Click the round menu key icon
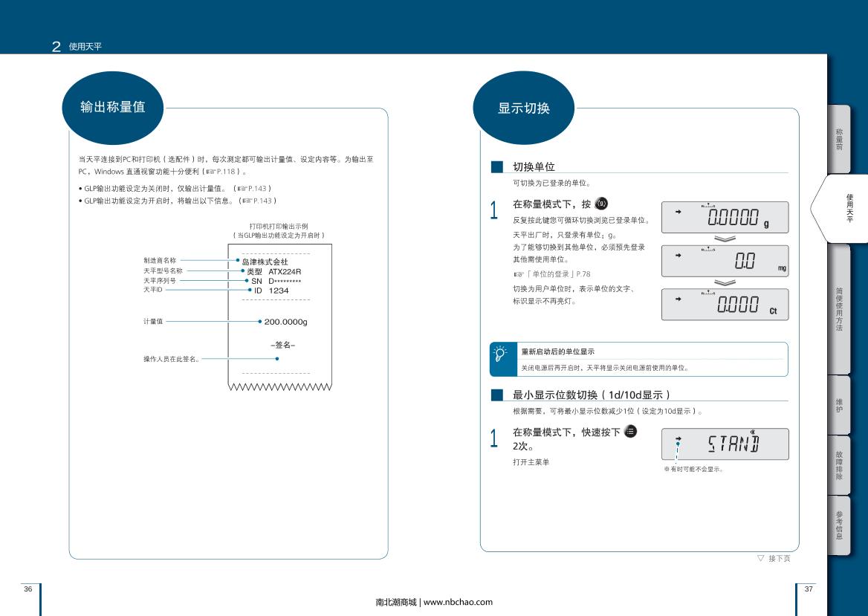Screen dimensions: 868x616 point(631,432)
